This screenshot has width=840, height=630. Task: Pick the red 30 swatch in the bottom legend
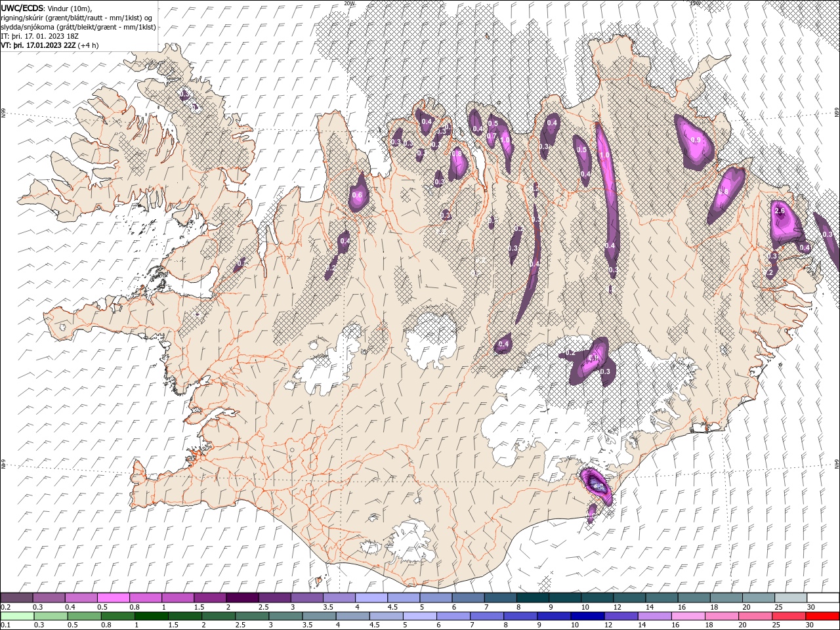coord(822,616)
